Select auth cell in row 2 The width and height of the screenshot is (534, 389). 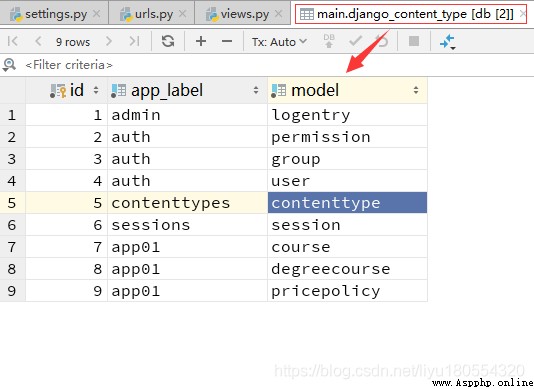click(x=188, y=137)
